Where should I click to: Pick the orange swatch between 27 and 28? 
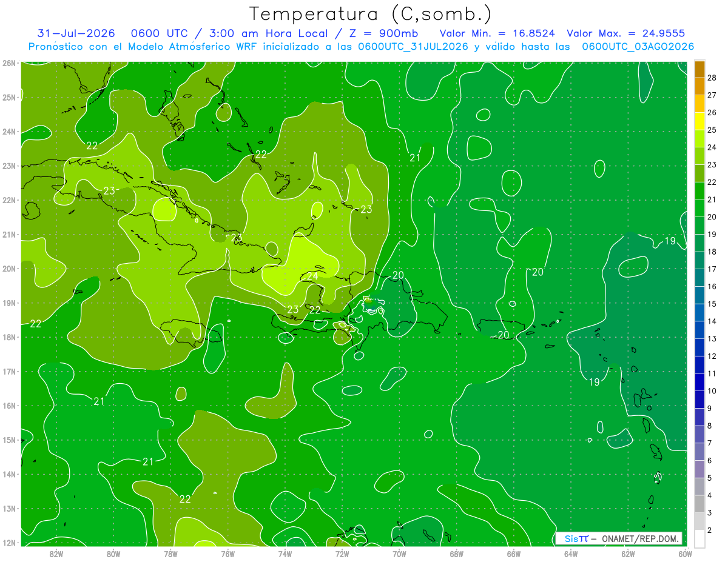click(x=699, y=86)
